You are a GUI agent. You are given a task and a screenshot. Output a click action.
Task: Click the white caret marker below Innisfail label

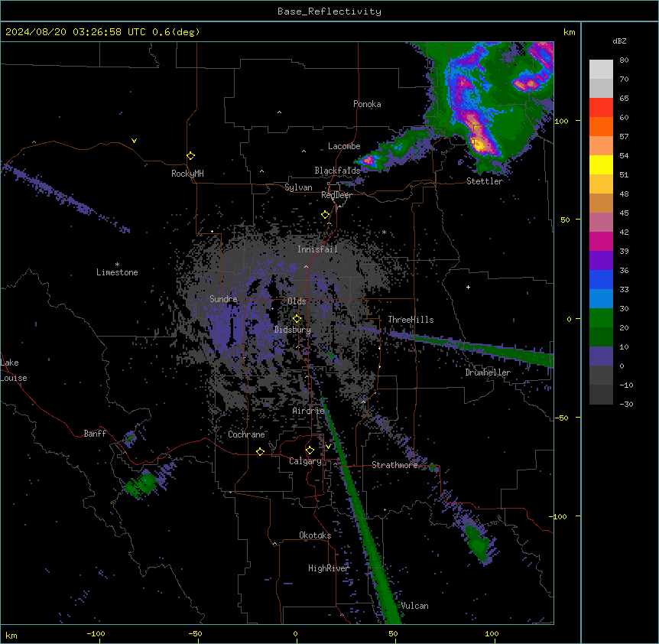(306, 266)
